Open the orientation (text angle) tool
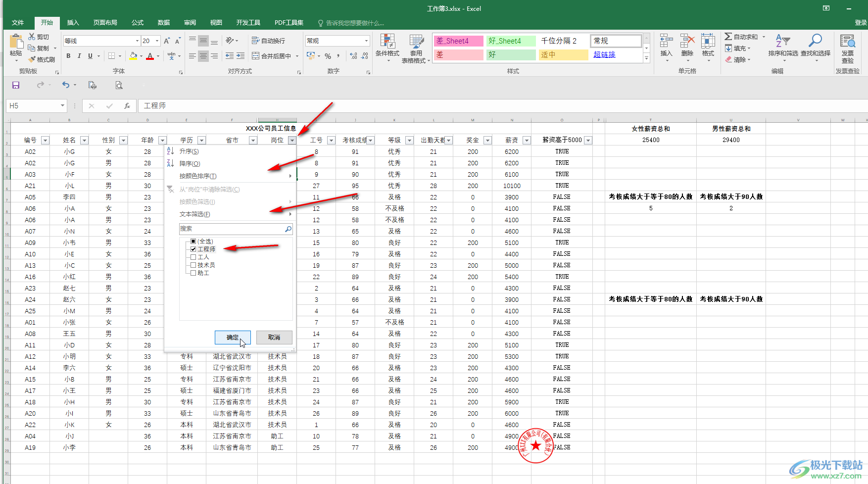The width and height of the screenshot is (868, 484). pos(230,41)
